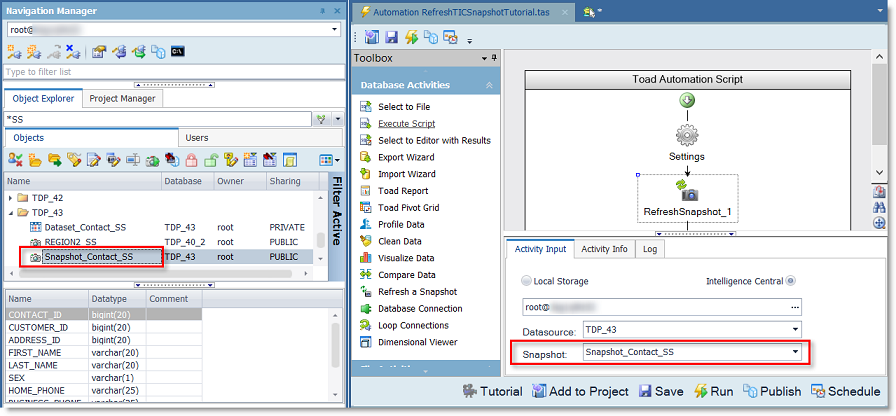Select the Visualize Data activity
The height and width of the screenshot is (416, 896).
pos(397,258)
